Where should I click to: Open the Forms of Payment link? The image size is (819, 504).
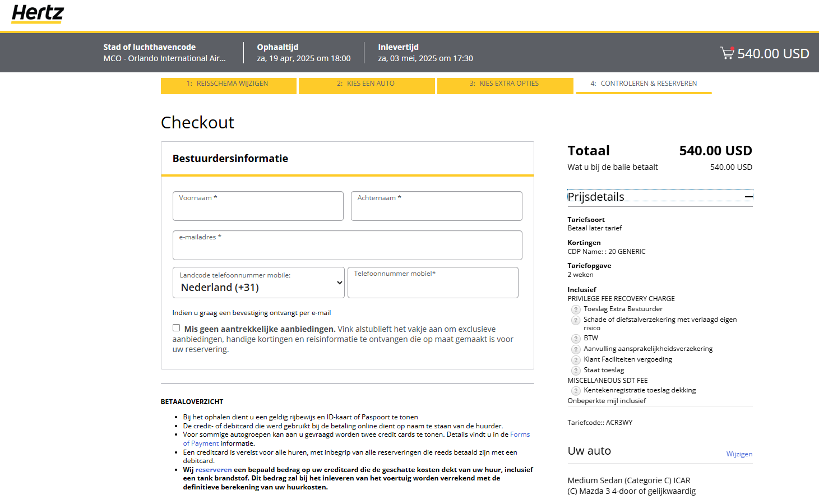[519, 434]
